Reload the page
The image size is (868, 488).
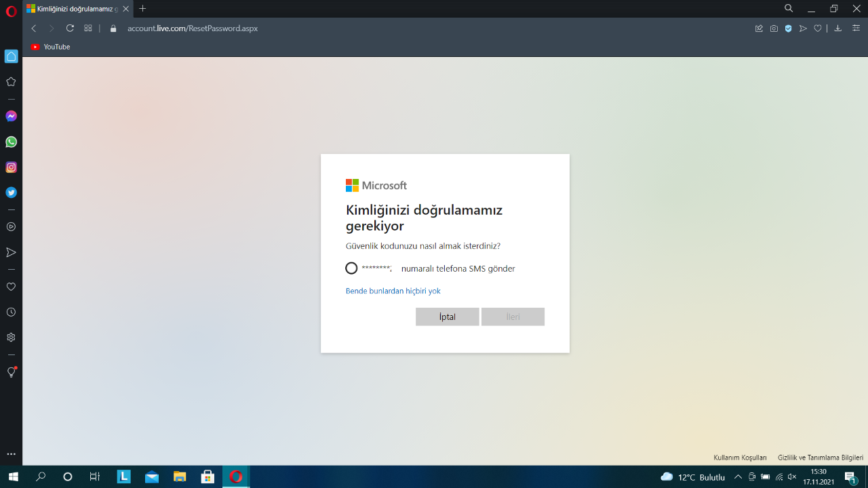tap(70, 28)
